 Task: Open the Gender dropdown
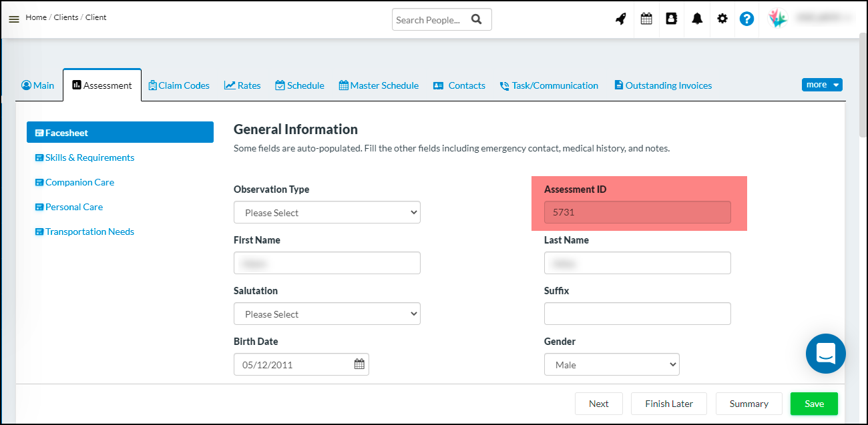[612, 364]
